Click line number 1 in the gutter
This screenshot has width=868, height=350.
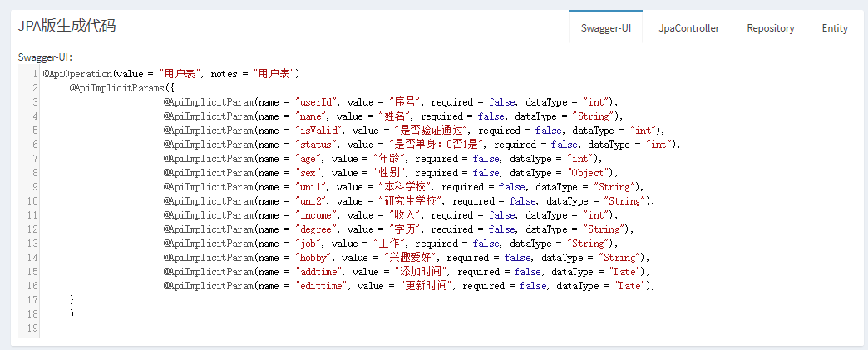tap(33, 74)
